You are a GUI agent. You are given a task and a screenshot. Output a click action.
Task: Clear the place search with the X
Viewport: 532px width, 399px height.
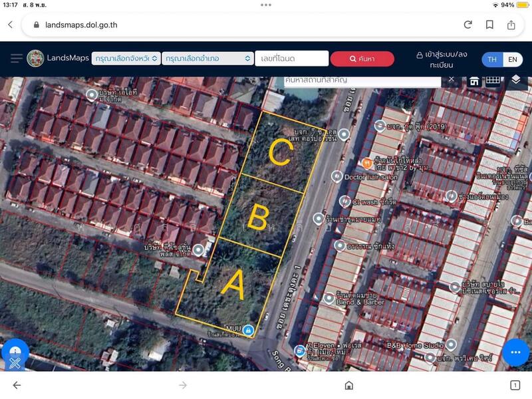tap(452, 79)
